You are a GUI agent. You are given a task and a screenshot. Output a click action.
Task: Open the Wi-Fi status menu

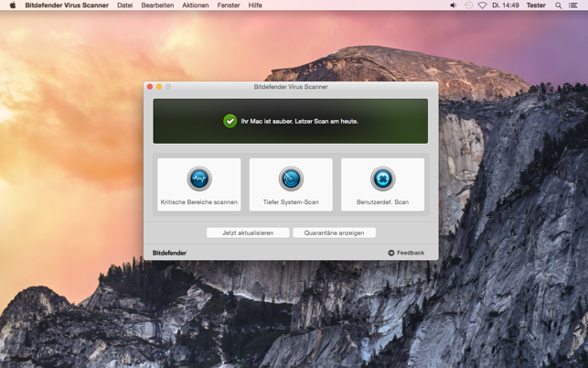click(x=482, y=5)
